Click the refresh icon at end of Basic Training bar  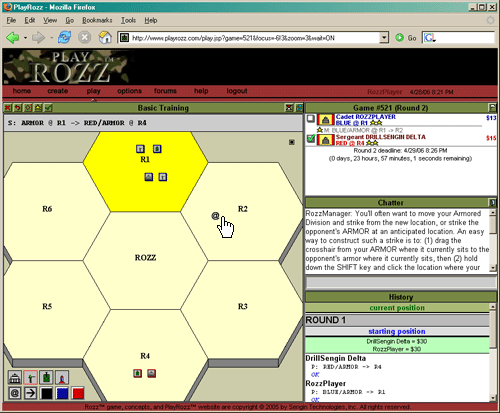point(299,108)
